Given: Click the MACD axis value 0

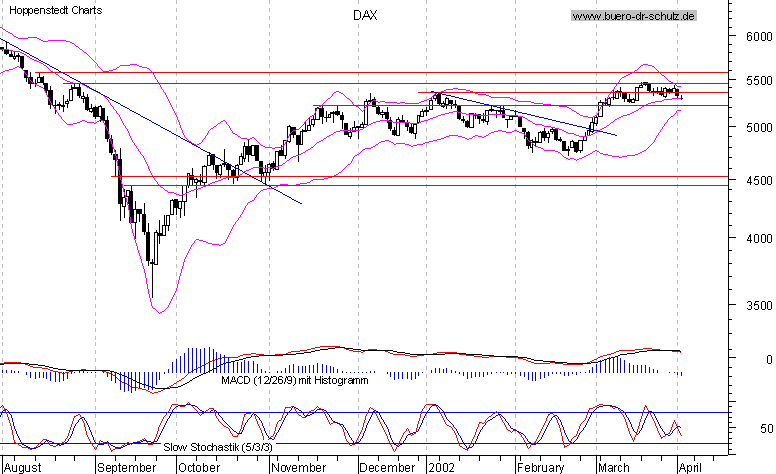Looking at the screenshot, I should coord(769,360).
